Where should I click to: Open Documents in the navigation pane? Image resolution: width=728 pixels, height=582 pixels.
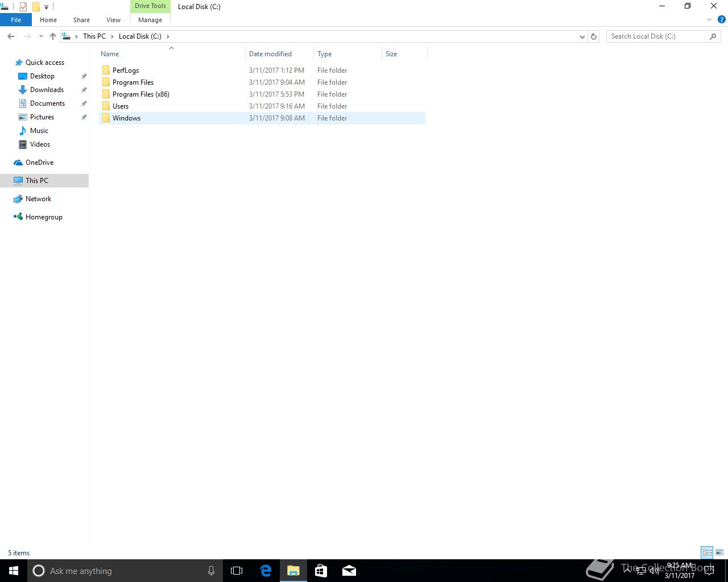tap(47, 103)
